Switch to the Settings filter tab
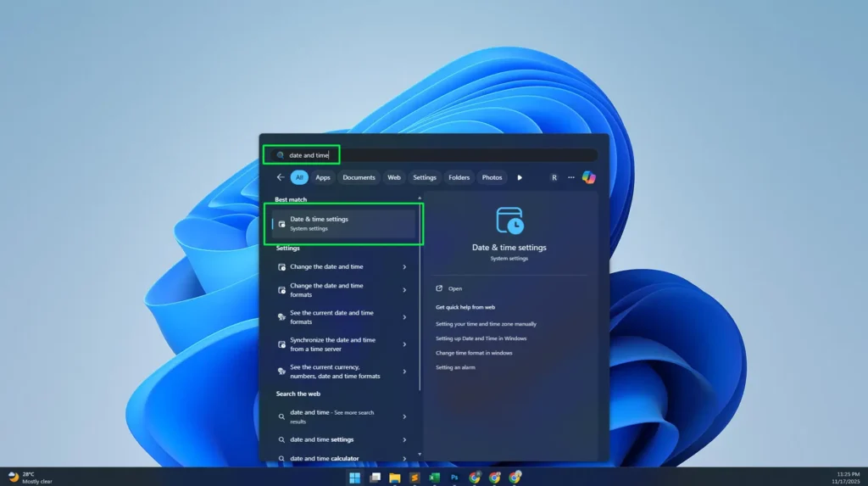This screenshot has width=868, height=486. point(425,177)
